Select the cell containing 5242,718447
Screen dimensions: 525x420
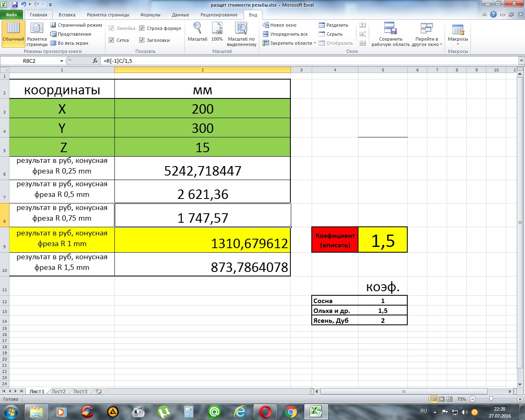(203, 168)
